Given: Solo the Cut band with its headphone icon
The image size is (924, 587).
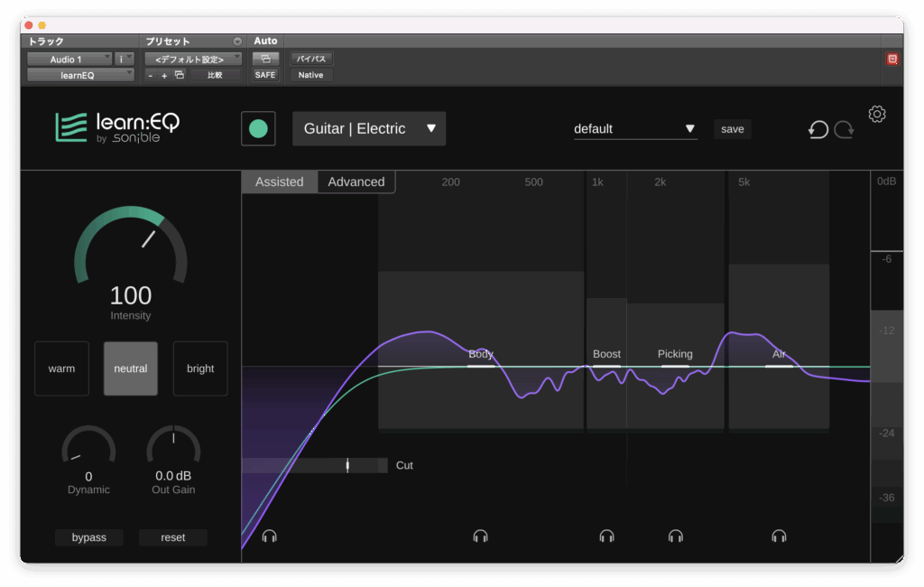Looking at the screenshot, I should (x=269, y=536).
